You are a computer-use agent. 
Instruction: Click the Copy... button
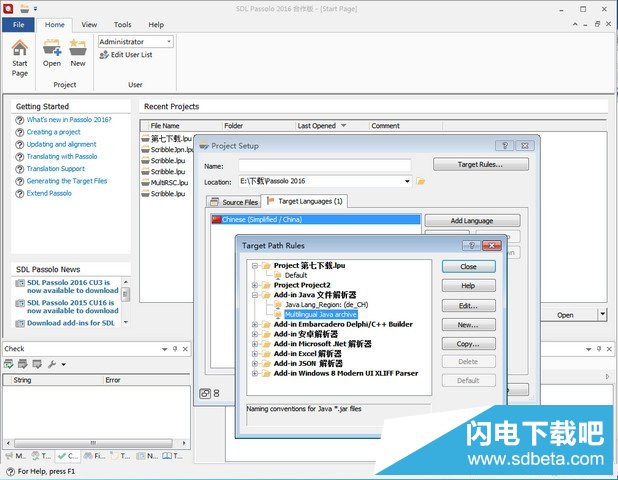click(x=469, y=344)
